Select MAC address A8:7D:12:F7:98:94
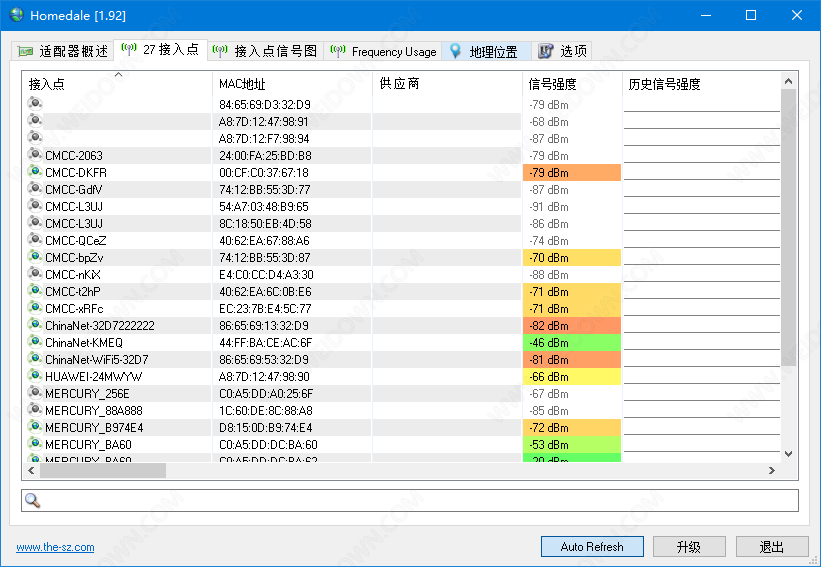 coord(264,139)
